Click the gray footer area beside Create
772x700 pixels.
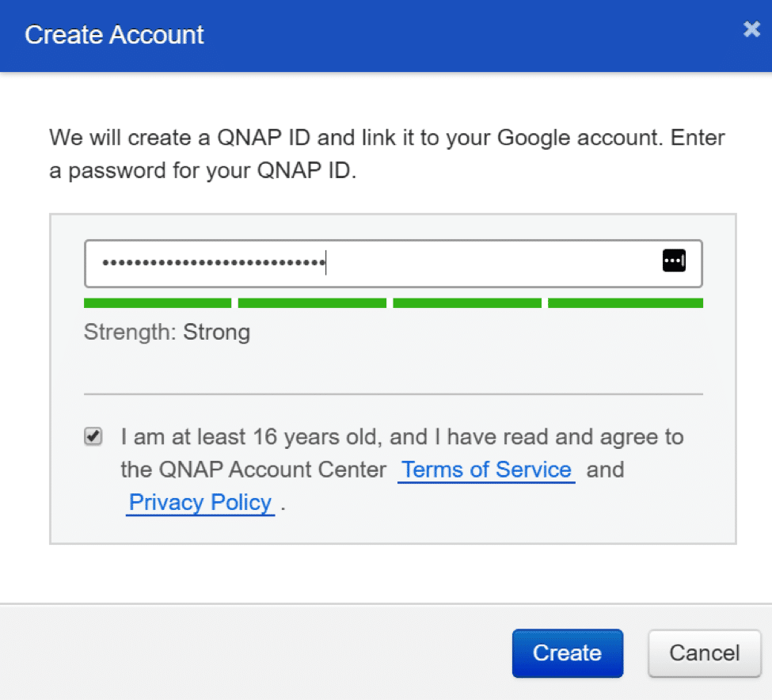tap(256, 652)
